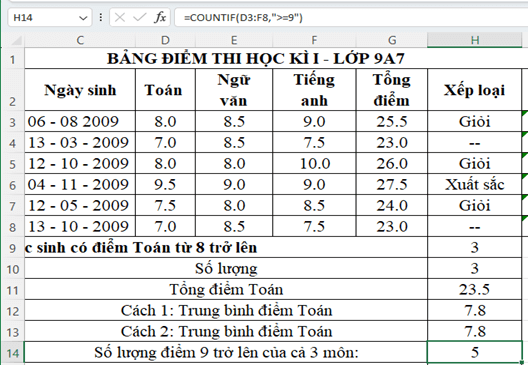The width and height of the screenshot is (528, 365).
Task: Click the three-dot handle beside the Name Box
Action: click(x=100, y=17)
